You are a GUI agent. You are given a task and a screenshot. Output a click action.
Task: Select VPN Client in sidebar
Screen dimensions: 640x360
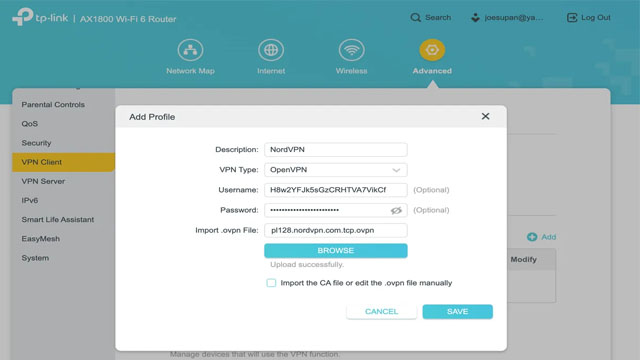click(63, 162)
